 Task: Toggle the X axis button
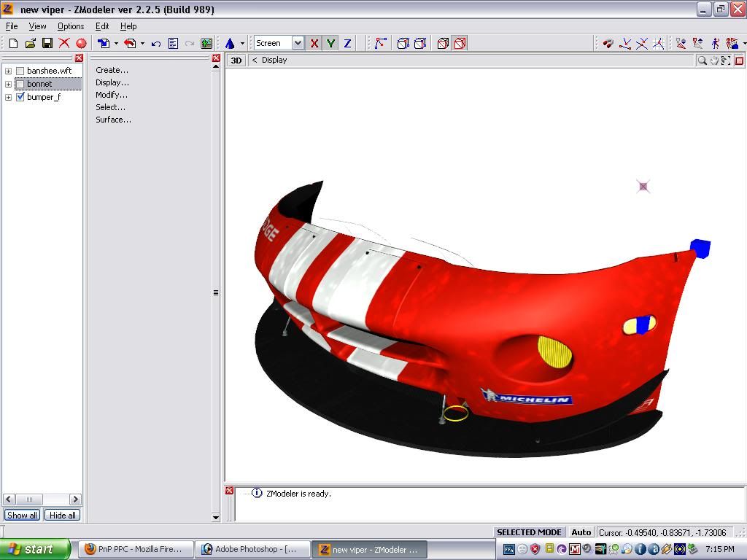pos(314,44)
